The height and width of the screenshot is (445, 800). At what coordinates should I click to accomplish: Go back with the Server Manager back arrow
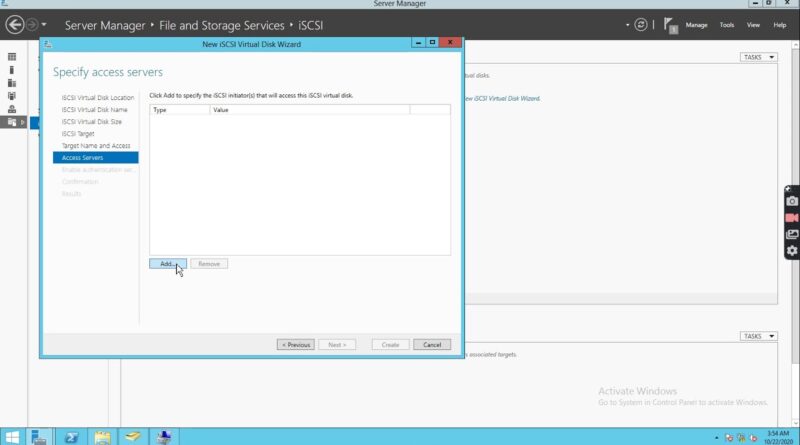tap(15, 24)
